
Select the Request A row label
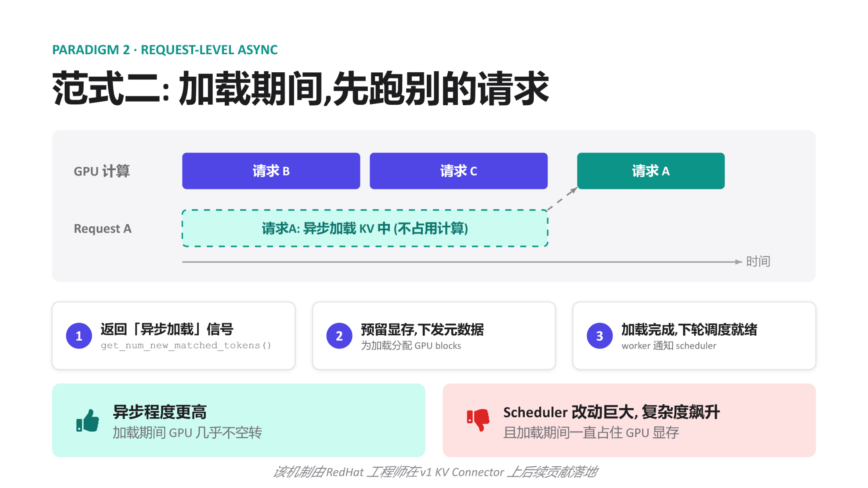(102, 229)
